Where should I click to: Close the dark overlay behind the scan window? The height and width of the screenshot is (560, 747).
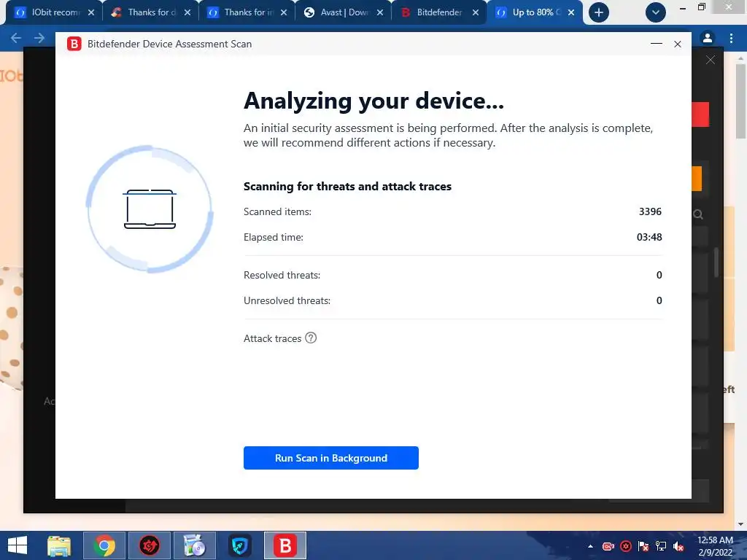(711, 60)
